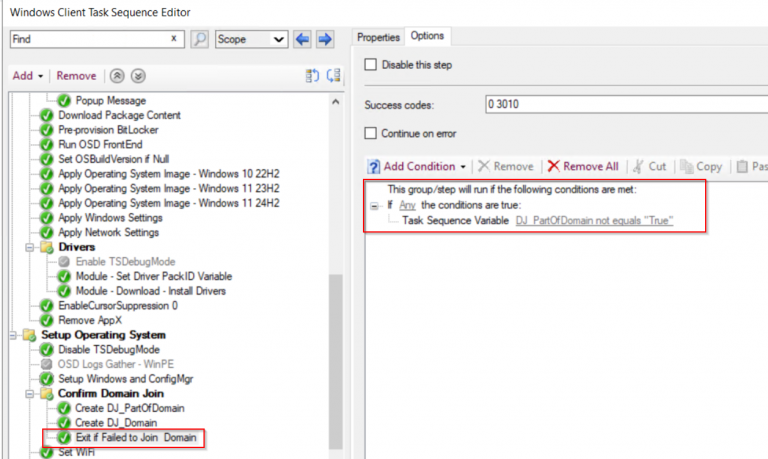Screen dimensions: 768x459
Task: Click the blue right arrow to find next
Action: (324, 39)
